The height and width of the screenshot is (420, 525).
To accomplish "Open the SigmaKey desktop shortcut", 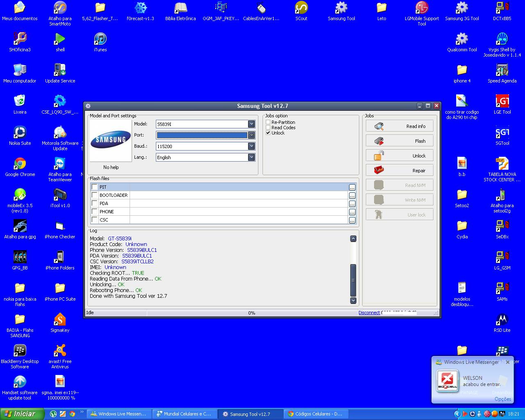I will [60, 323].
